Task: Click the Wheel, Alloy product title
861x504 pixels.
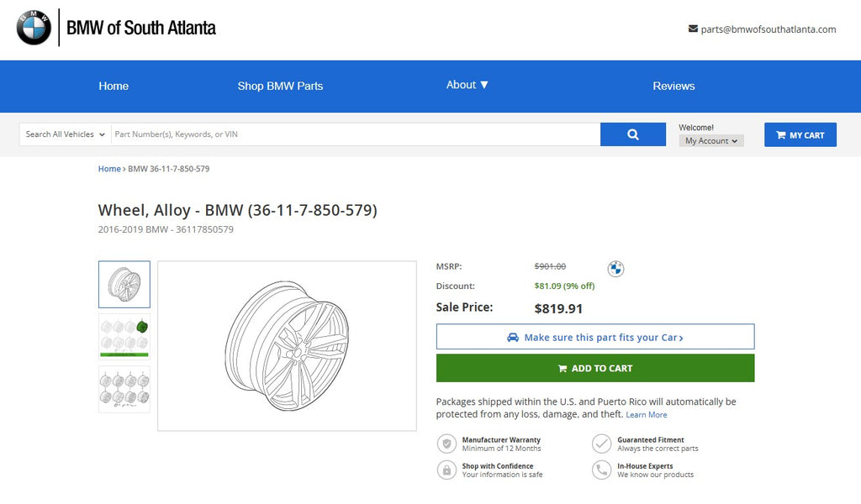Action: (237, 210)
